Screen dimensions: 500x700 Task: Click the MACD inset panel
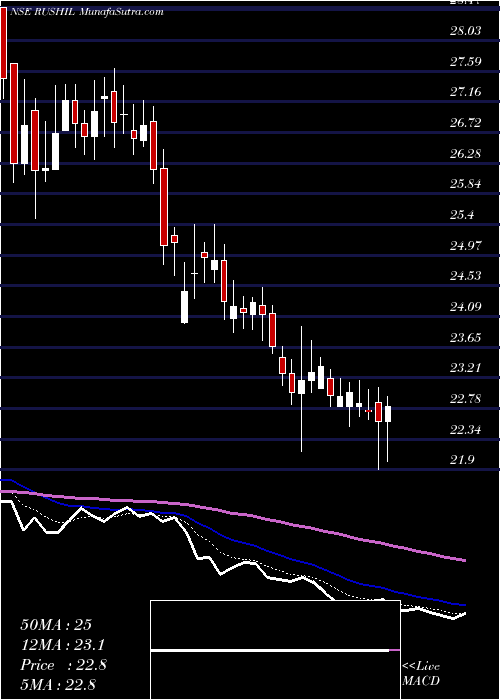tap(275, 650)
